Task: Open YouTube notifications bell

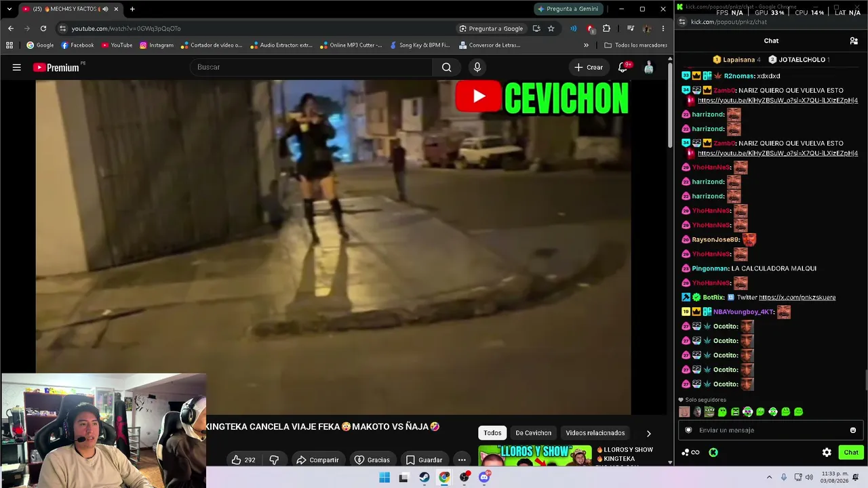Action: (x=623, y=67)
